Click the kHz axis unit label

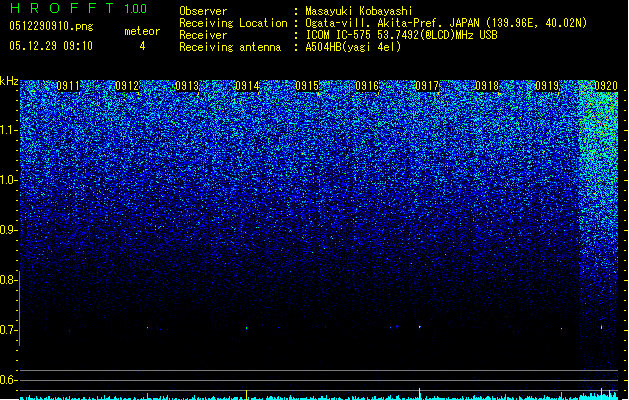9,81
